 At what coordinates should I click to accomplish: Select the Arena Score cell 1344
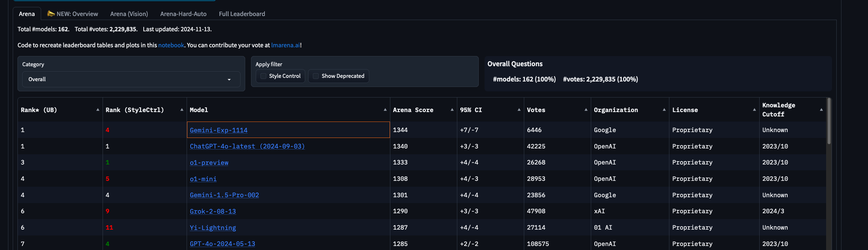point(423,130)
